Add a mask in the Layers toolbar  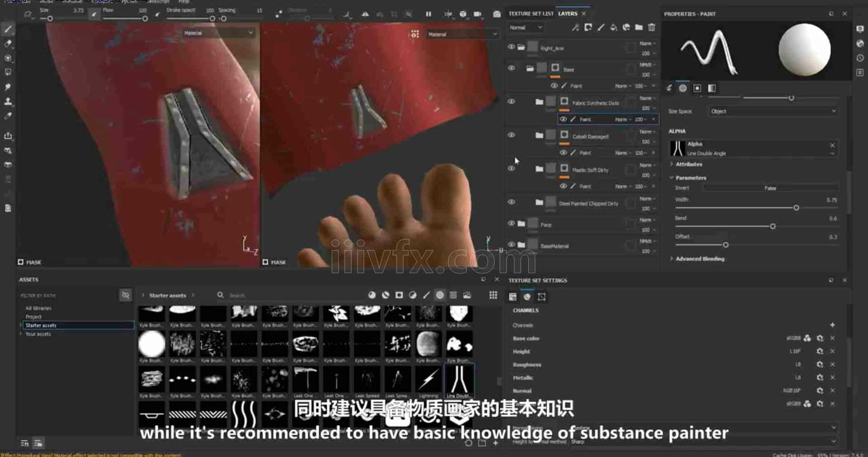tap(589, 28)
